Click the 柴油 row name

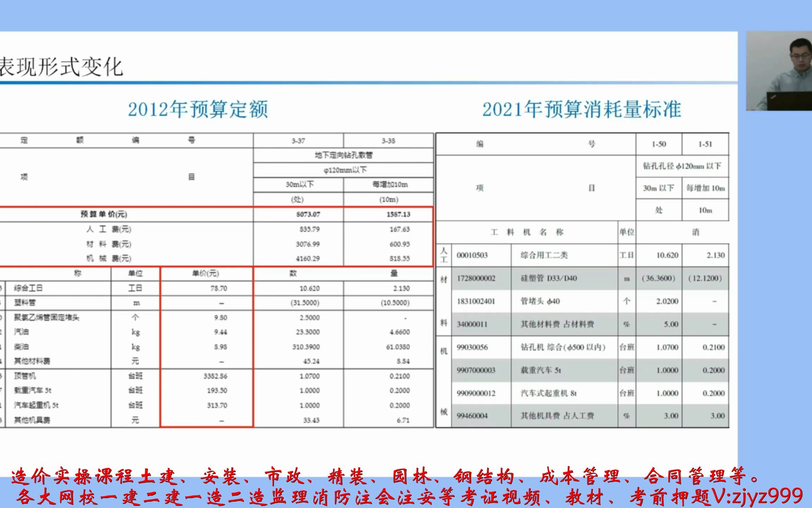(21, 347)
